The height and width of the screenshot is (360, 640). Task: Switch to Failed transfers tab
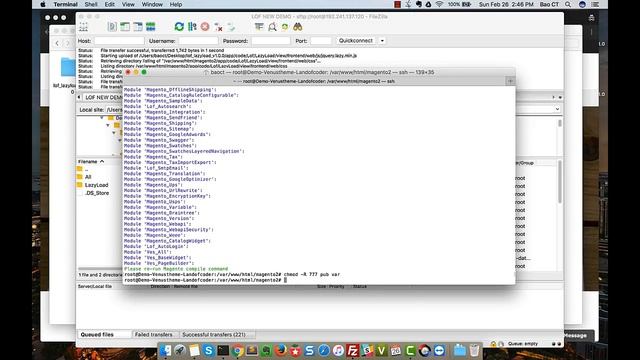click(153, 334)
